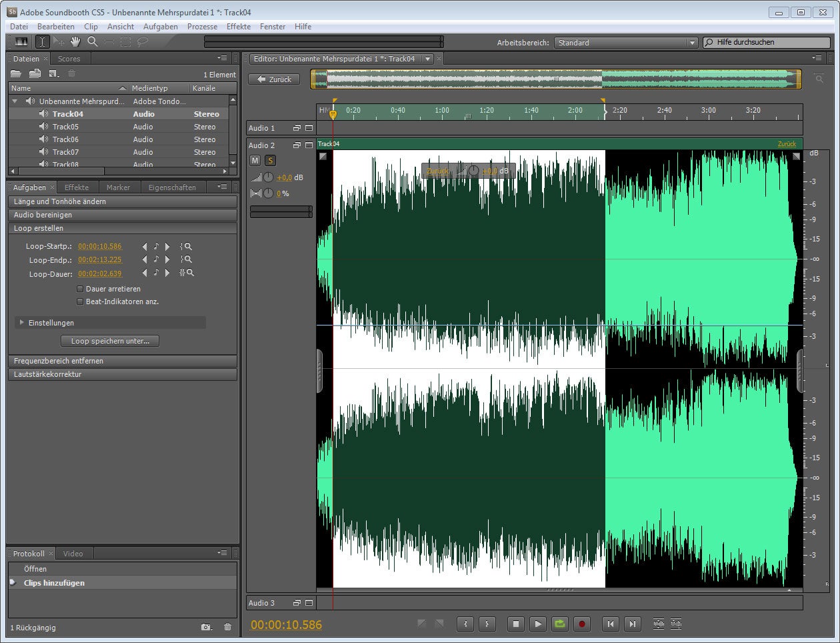The width and height of the screenshot is (840, 643).
Task: Click the Zurück button above editor
Action: click(274, 79)
